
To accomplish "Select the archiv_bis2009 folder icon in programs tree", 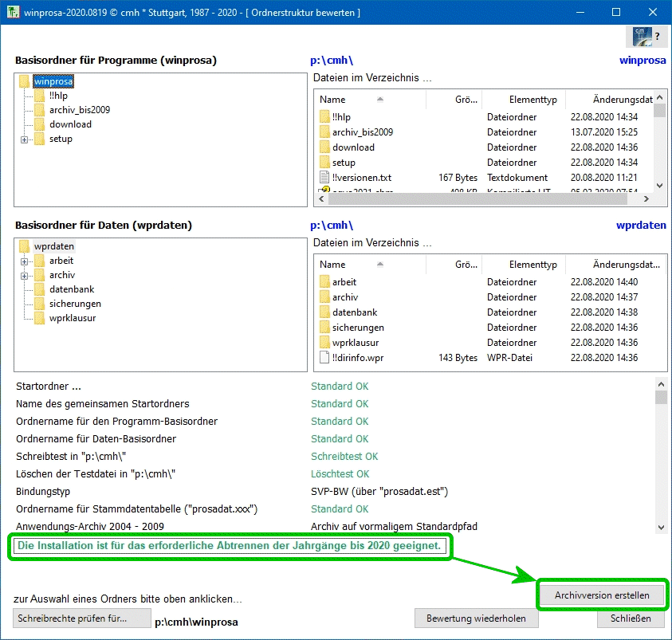I will (x=39, y=110).
